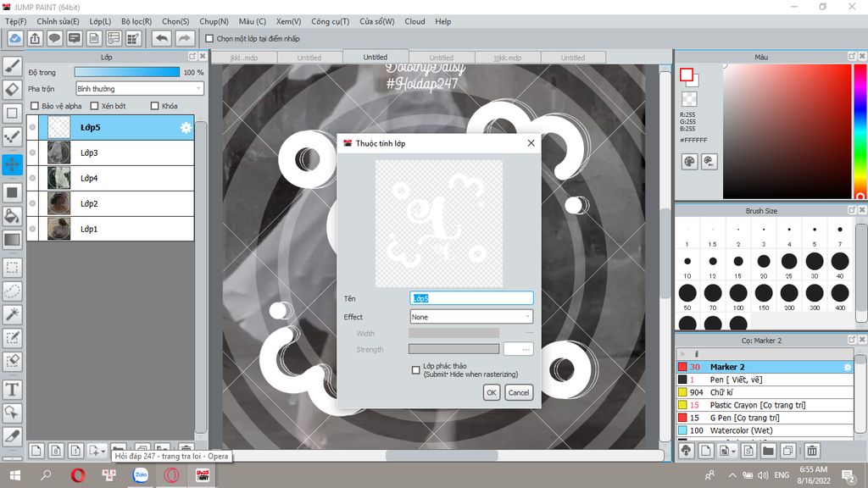Image resolution: width=868 pixels, height=488 pixels.
Task: Click the cloud download brush icon
Action: click(x=687, y=451)
